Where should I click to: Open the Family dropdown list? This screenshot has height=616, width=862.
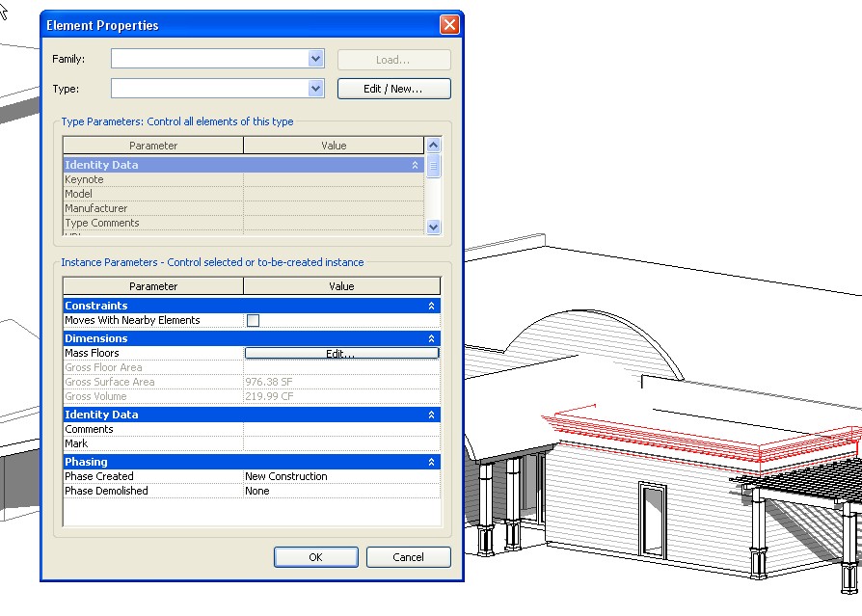[x=315, y=59]
